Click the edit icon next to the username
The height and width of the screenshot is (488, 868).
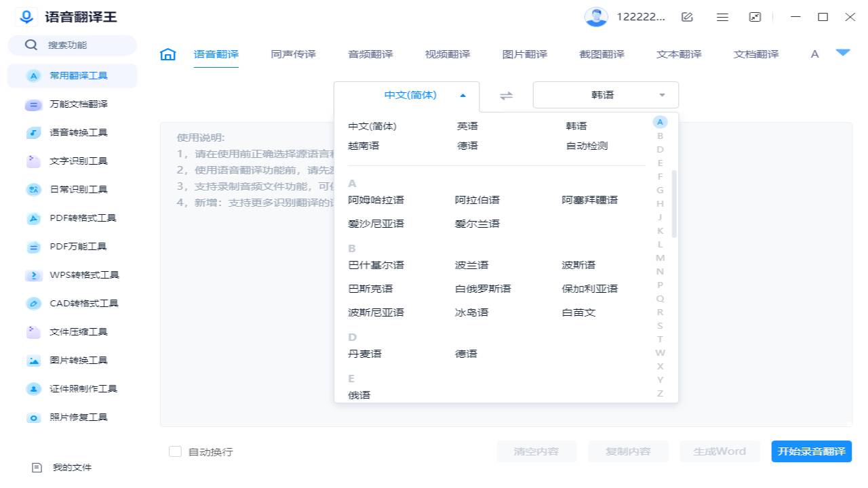point(686,17)
